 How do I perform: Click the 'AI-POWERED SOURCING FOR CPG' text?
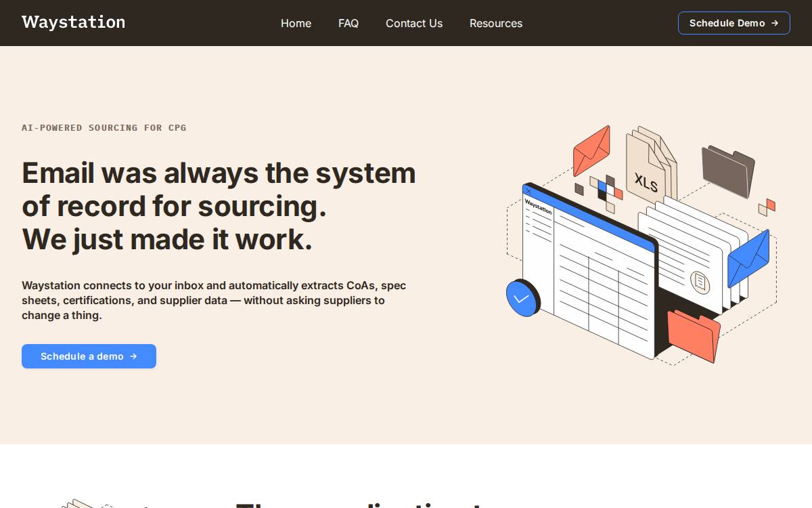[x=104, y=127]
